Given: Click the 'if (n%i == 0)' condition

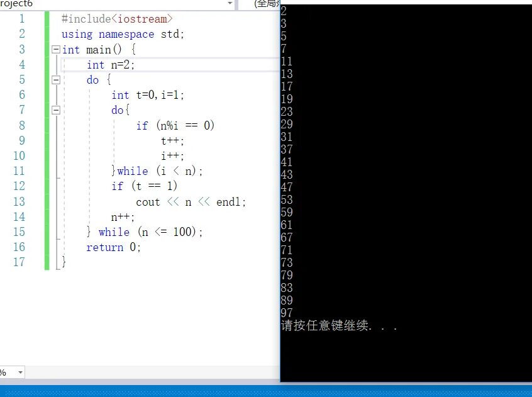Looking at the screenshot, I should pos(175,126).
